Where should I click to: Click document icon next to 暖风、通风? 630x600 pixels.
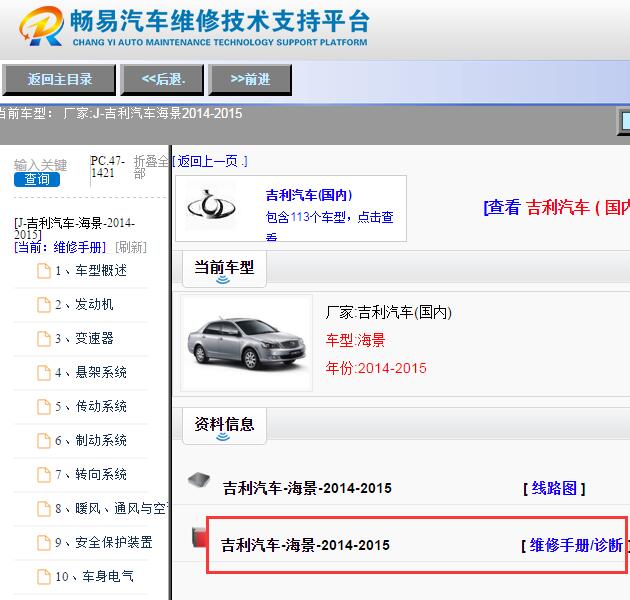pyautogui.click(x=44, y=508)
